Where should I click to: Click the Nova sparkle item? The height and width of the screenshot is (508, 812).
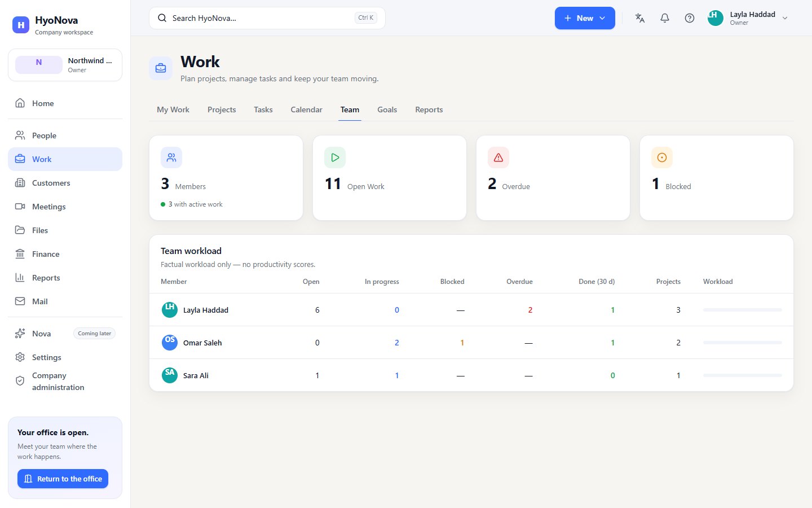click(65, 334)
